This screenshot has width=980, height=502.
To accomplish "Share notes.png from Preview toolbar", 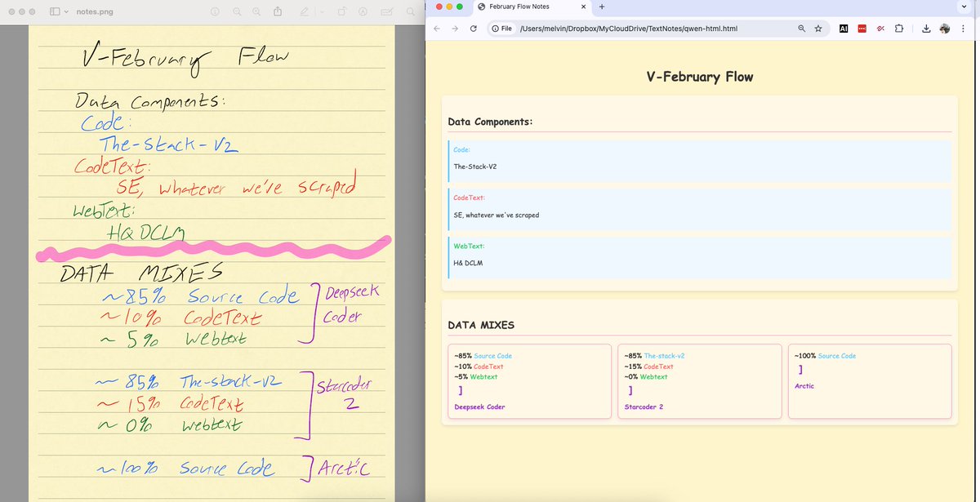I will 278,12.
